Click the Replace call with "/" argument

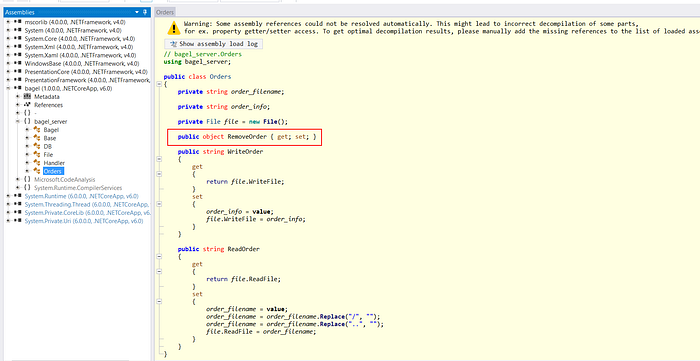click(331, 317)
